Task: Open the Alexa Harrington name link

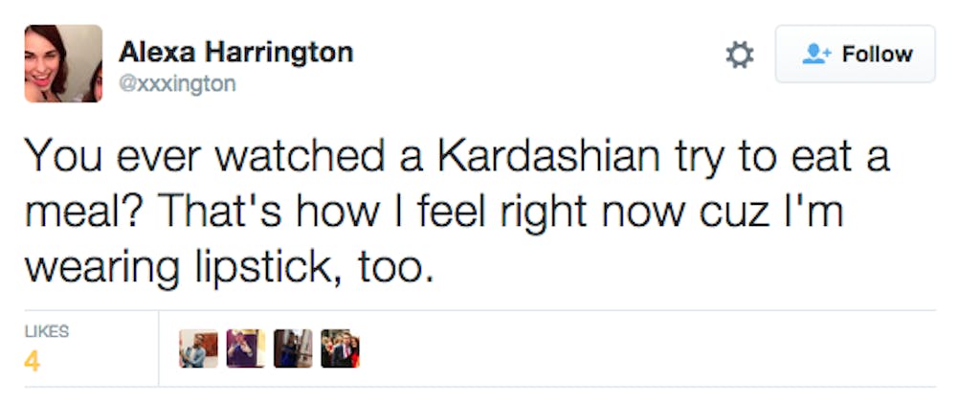Action: 235,52
